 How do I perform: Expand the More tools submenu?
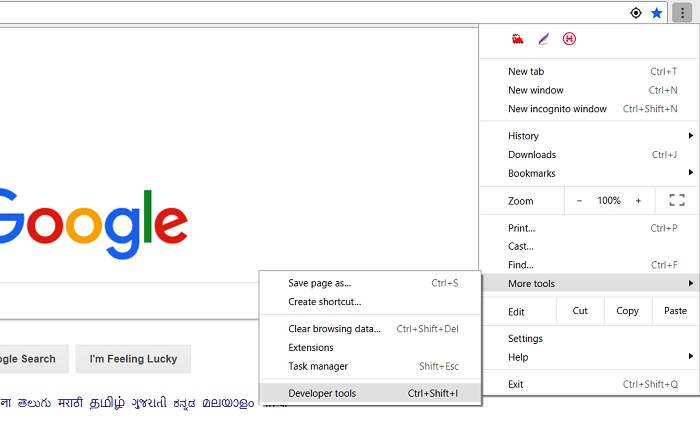coord(590,284)
